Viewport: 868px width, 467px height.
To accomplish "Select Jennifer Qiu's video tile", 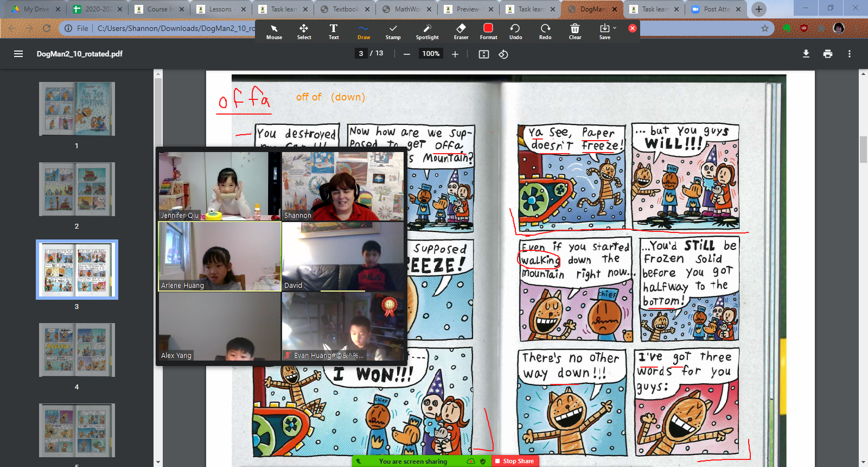I will (x=219, y=186).
